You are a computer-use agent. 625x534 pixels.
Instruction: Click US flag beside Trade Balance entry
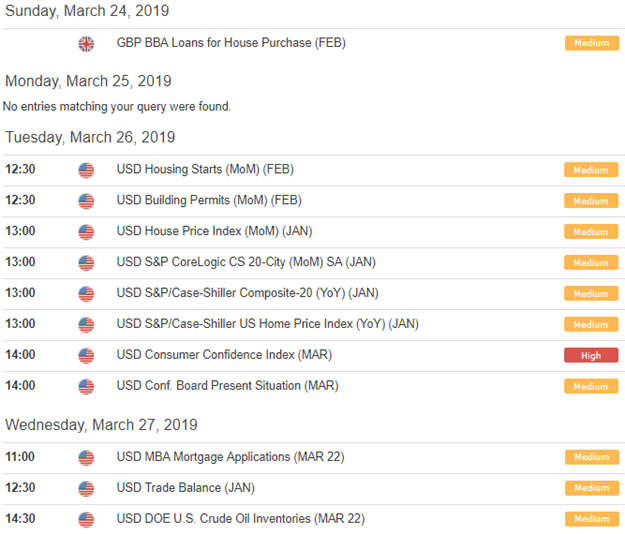click(86, 489)
